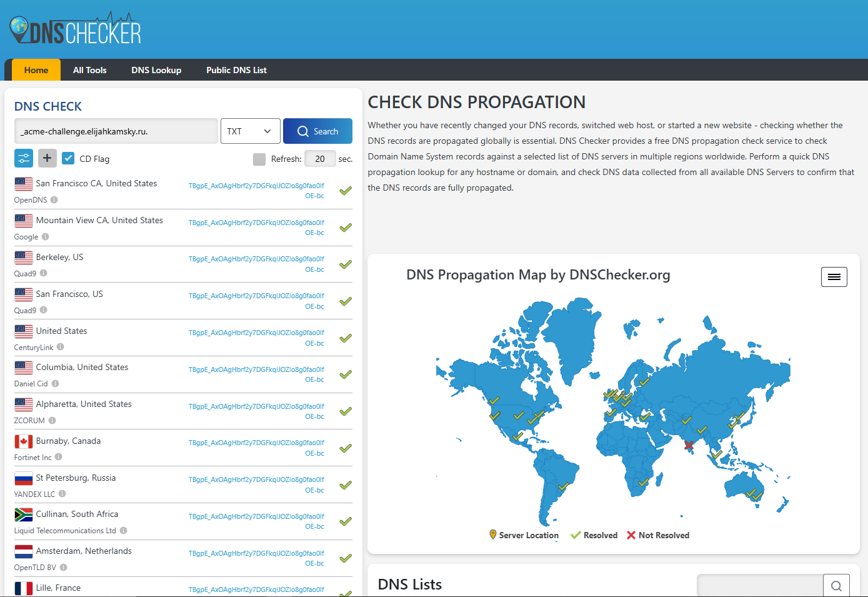Click the red X marker on the map
868x597 pixels.
[x=689, y=445]
